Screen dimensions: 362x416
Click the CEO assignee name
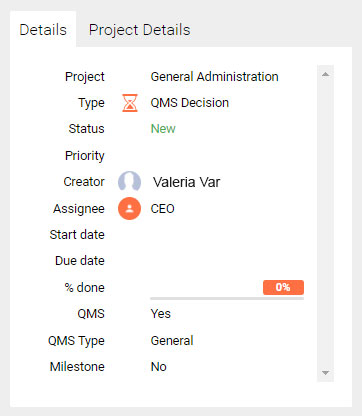(x=162, y=209)
